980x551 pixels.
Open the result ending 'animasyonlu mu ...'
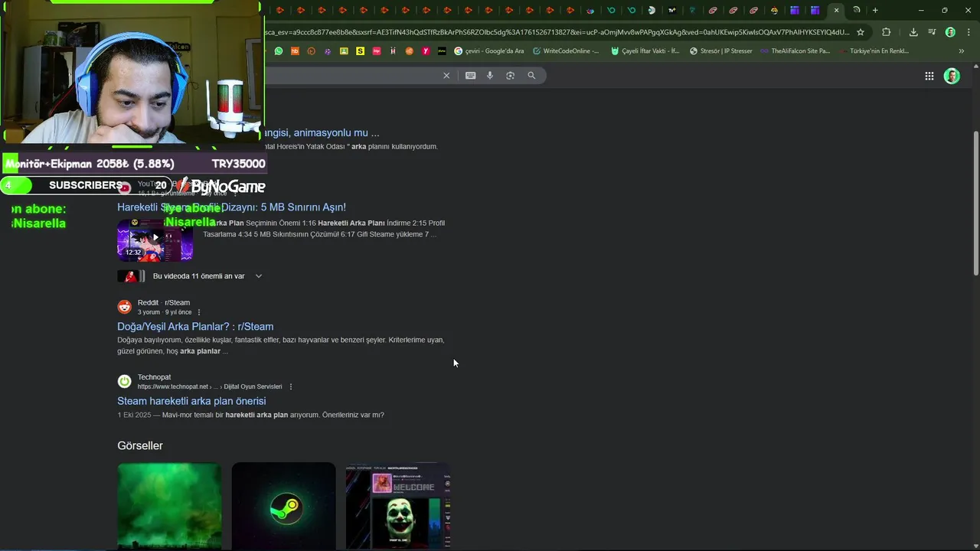322,132
